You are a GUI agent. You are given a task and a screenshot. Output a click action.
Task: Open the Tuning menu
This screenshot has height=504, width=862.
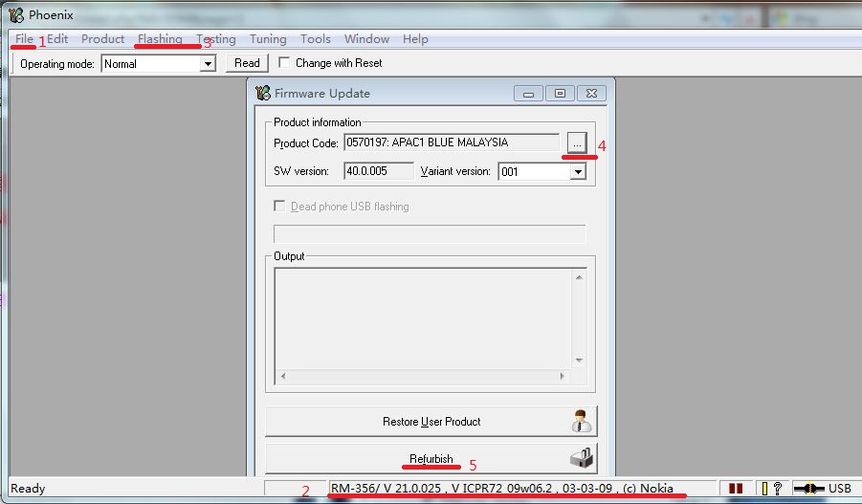[268, 39]
